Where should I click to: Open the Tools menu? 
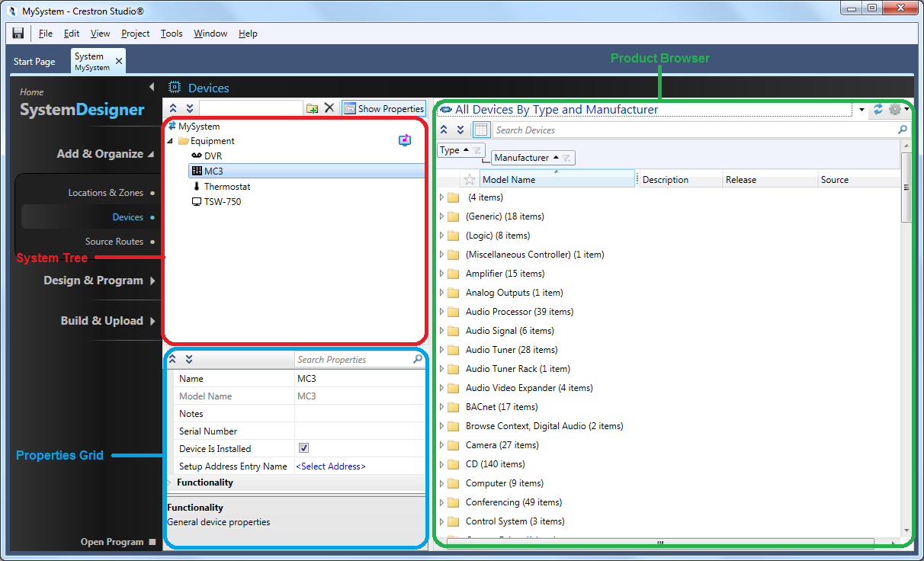[172, 34]
